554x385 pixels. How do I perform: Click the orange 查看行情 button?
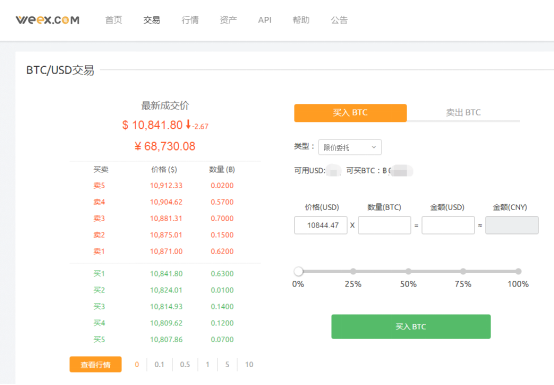point(95,365)
